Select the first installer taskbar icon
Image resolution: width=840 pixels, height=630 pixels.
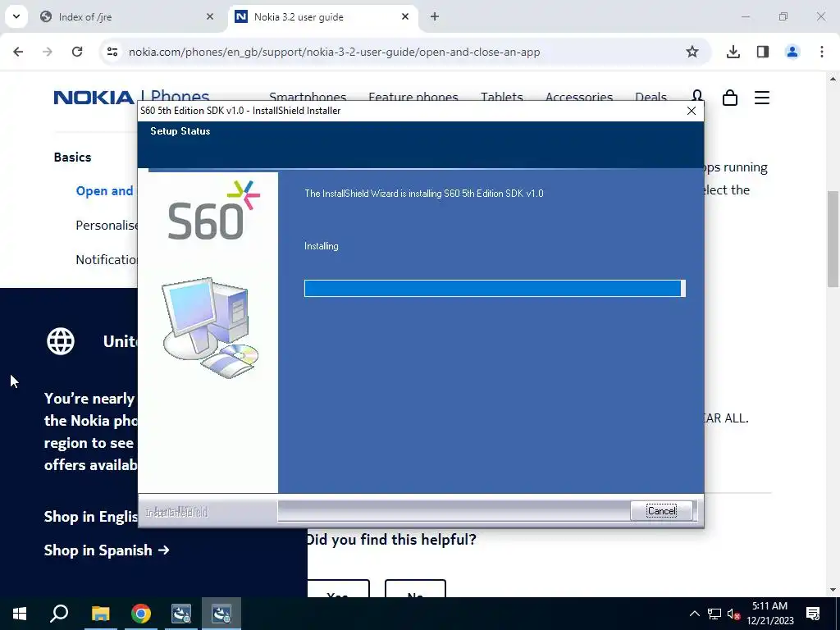pos(181,614)
